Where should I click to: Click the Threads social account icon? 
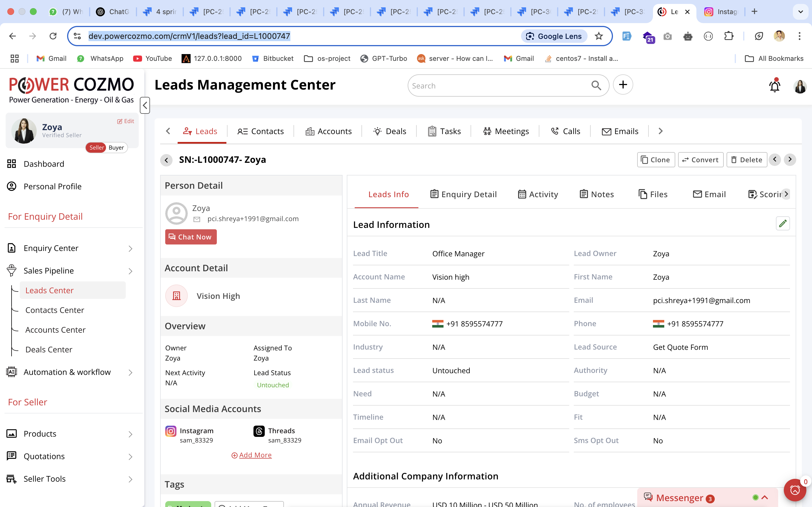pyautogui.click(x=259, y=431)
